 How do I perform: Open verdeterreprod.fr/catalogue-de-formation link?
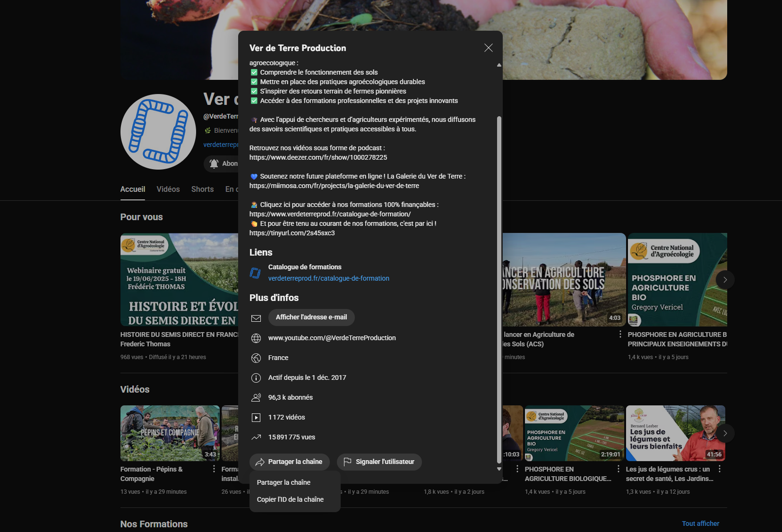(x=328, y=278)
